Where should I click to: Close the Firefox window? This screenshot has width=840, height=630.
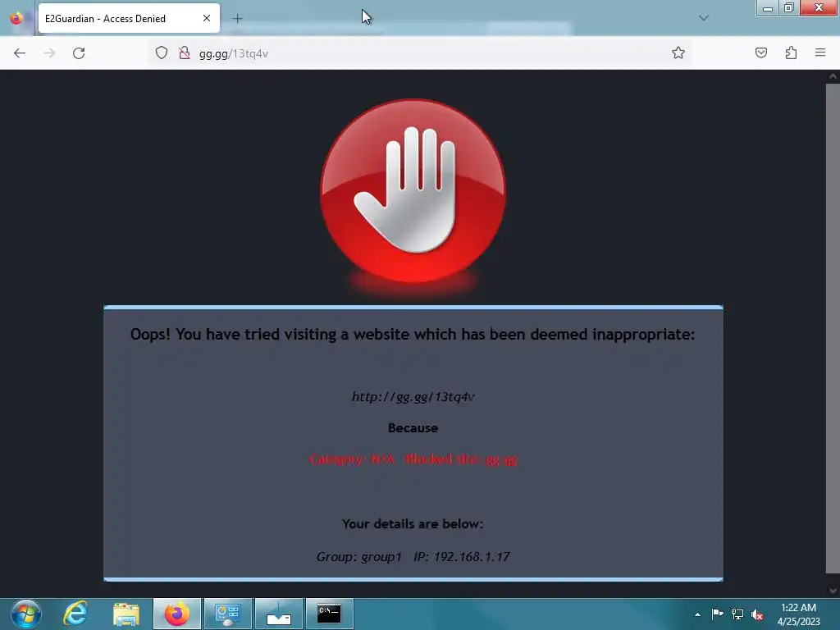819,8
